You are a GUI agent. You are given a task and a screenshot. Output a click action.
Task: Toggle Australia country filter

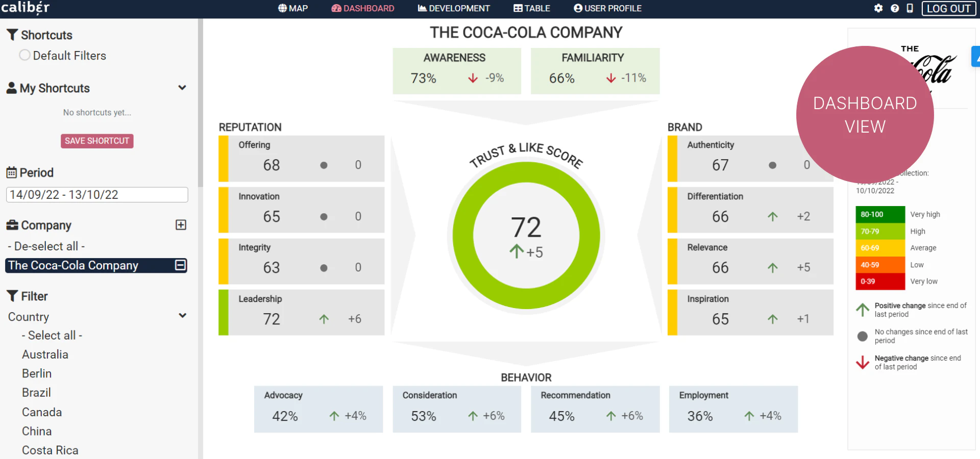coord(45,354)
